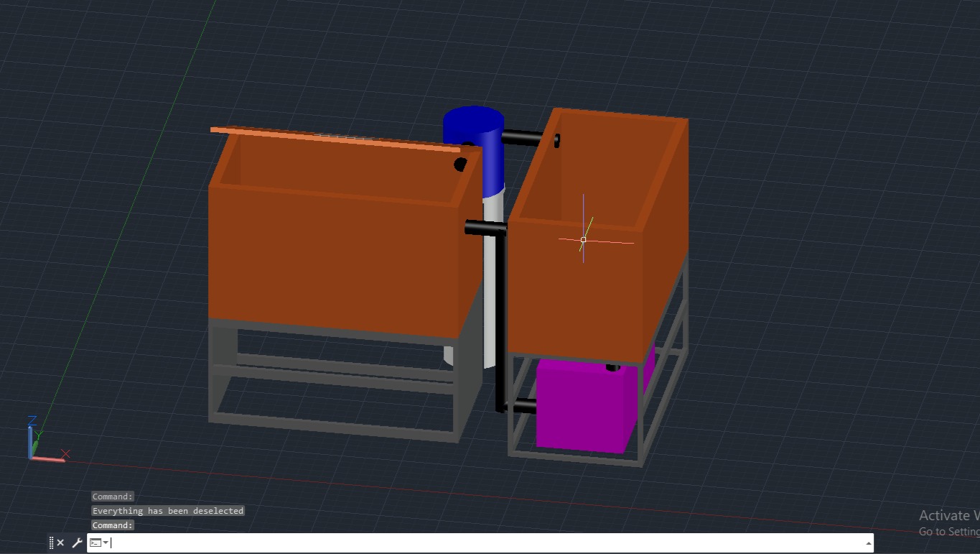Select the black vertical pipe between the tanks

tap(500, 323)
